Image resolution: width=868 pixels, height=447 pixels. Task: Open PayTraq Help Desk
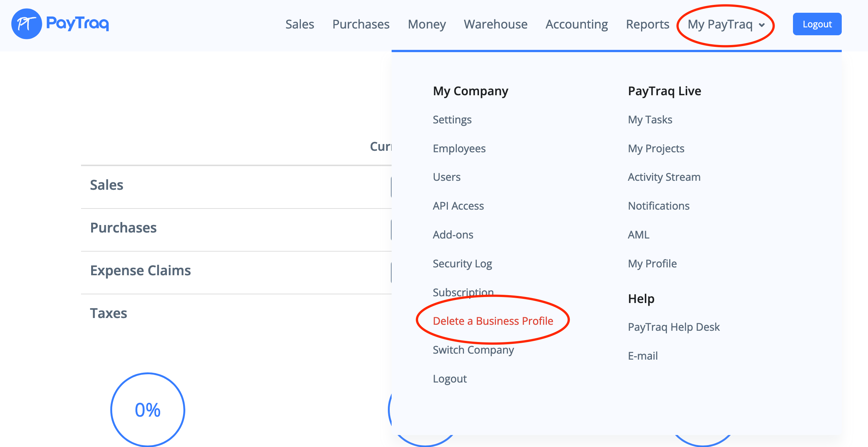coord(674,327)
